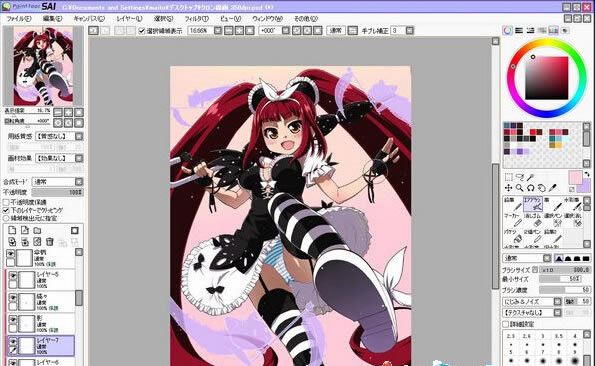The width and height of the screenshot is (595, 366).
Task: Enable the 不透明度保護 checkbox
Action: point(6,202)
